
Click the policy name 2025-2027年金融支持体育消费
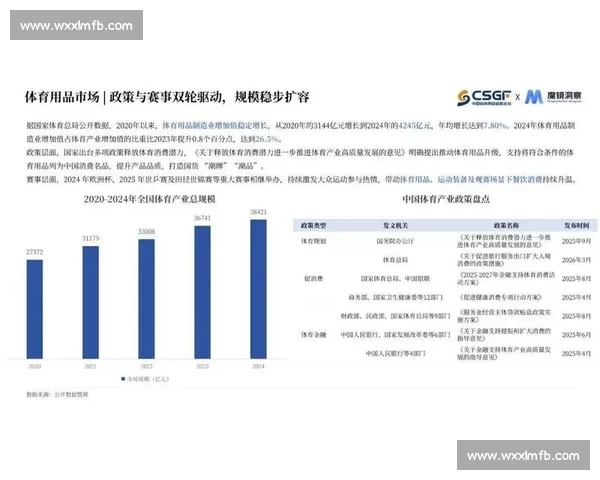506,279
